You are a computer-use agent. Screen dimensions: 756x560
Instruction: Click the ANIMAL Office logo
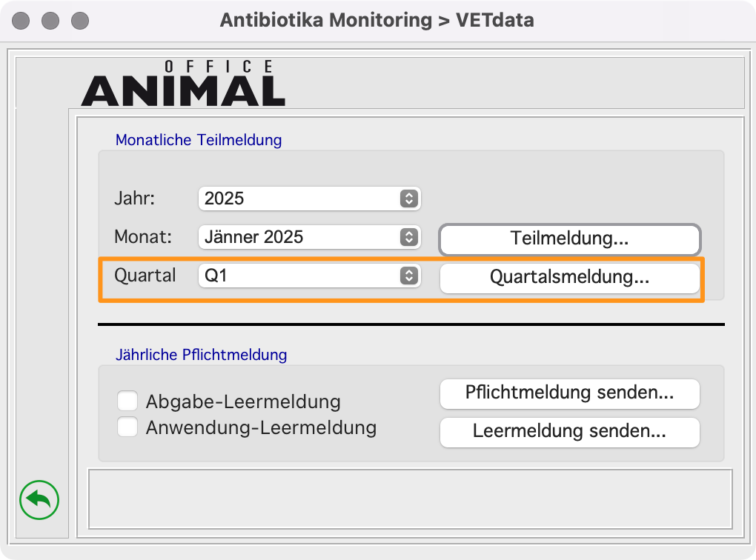point(182,81)
